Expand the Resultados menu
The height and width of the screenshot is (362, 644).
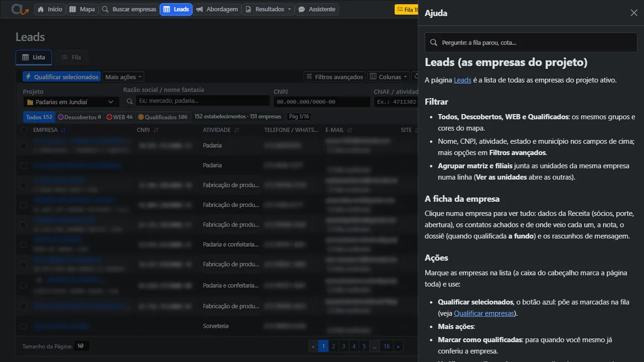click(x=268, y=9)
